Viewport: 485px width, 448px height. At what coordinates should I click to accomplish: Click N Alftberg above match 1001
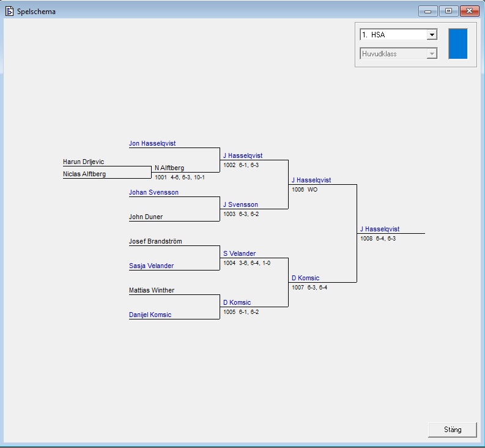pyautogui.click(x=169, y=168)
